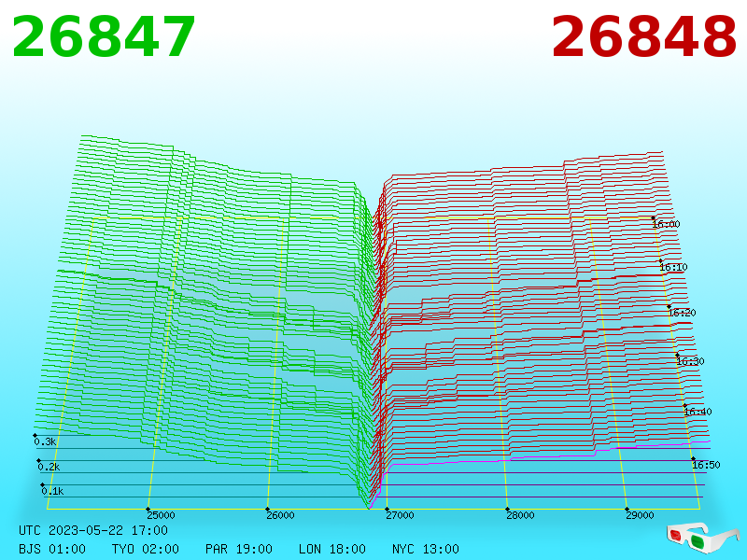Click the 16:50 time axis marker

click(x=706, y=465)
